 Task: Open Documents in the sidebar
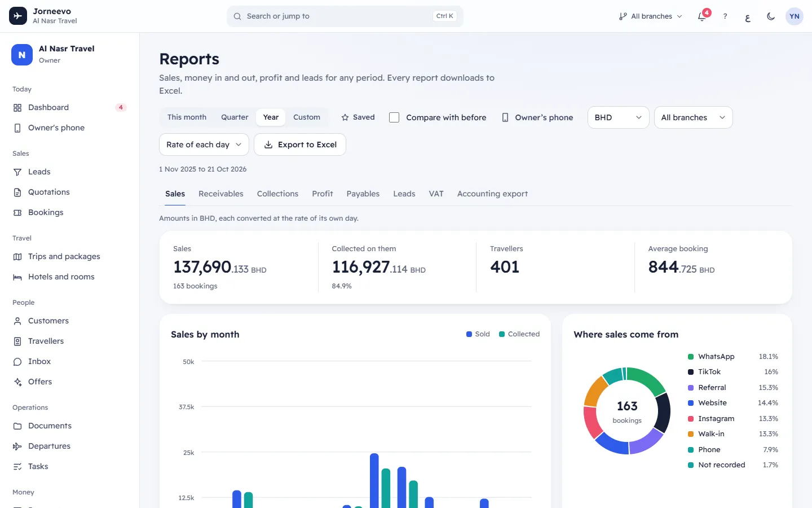[69, 426]
